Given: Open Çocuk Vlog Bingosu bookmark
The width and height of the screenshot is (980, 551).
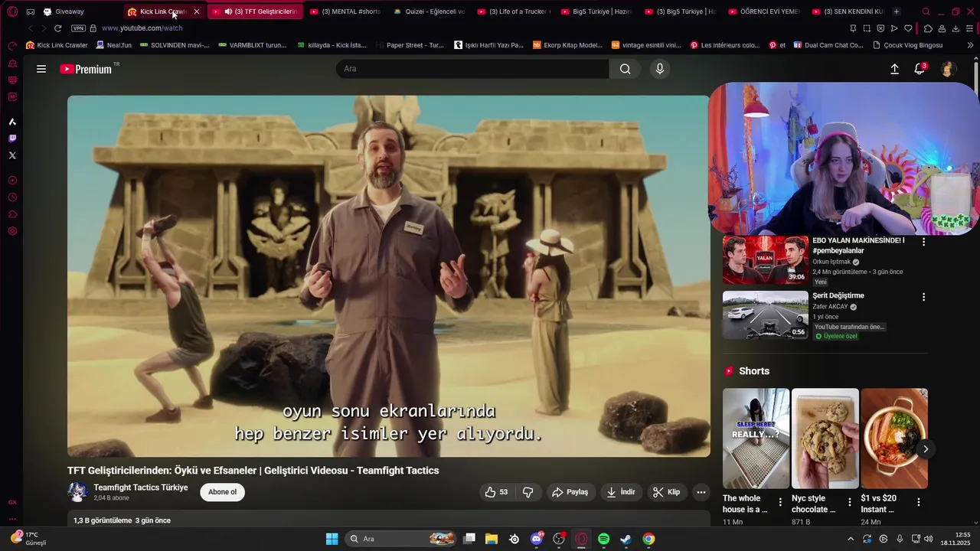Looking at the screenshot, I should [x=908, y=45].
